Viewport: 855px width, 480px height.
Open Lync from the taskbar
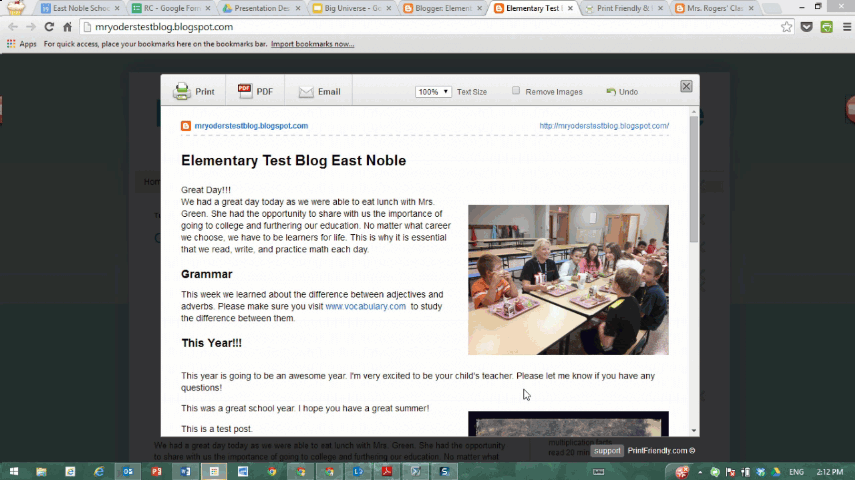(358, 471)
